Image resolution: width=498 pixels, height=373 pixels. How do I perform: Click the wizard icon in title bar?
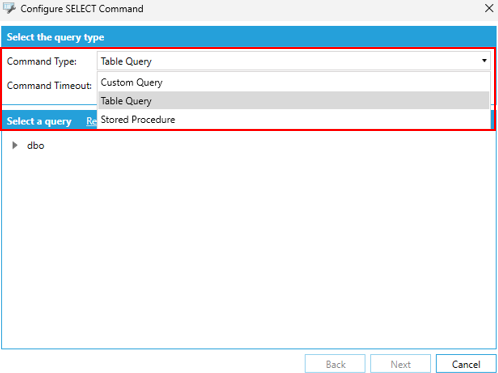click(9, 8)
